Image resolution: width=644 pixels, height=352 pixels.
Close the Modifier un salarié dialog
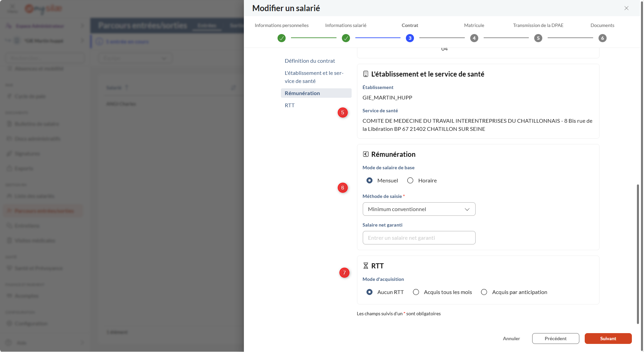[626, 8]
